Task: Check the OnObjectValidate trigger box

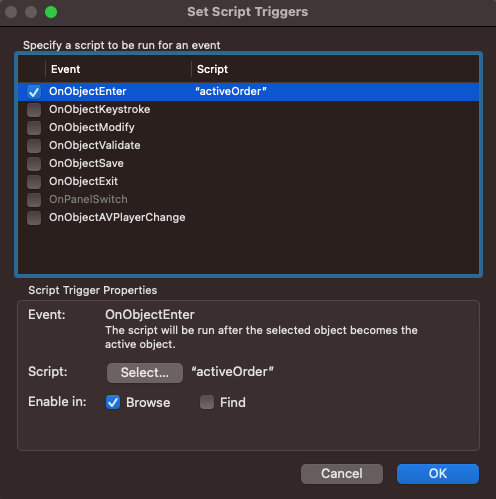Action: point(34,146)
